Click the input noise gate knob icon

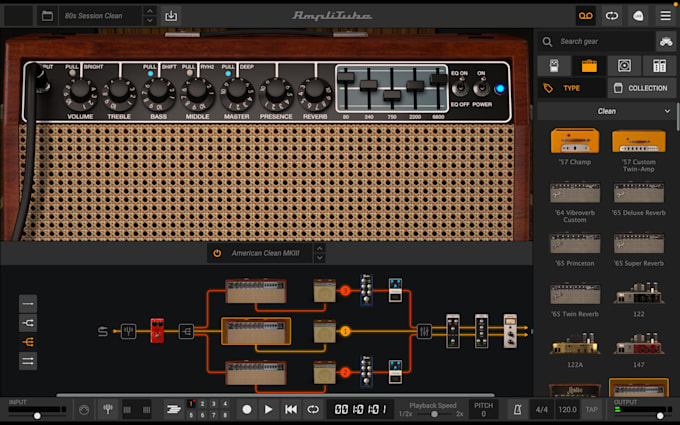[x=84, y=409]
